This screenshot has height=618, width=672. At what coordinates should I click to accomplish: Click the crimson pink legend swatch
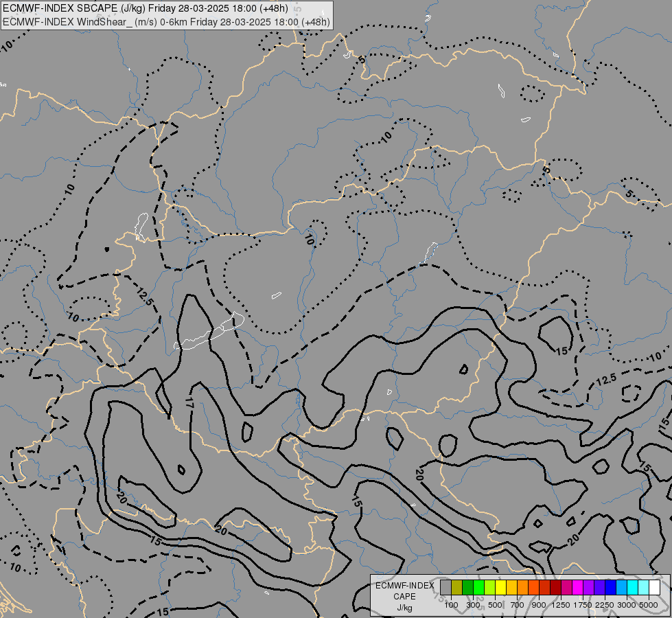[566, 588]
